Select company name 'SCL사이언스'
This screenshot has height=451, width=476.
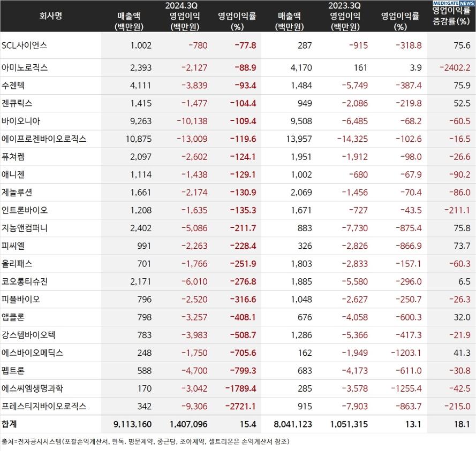(x=24, y=45)
